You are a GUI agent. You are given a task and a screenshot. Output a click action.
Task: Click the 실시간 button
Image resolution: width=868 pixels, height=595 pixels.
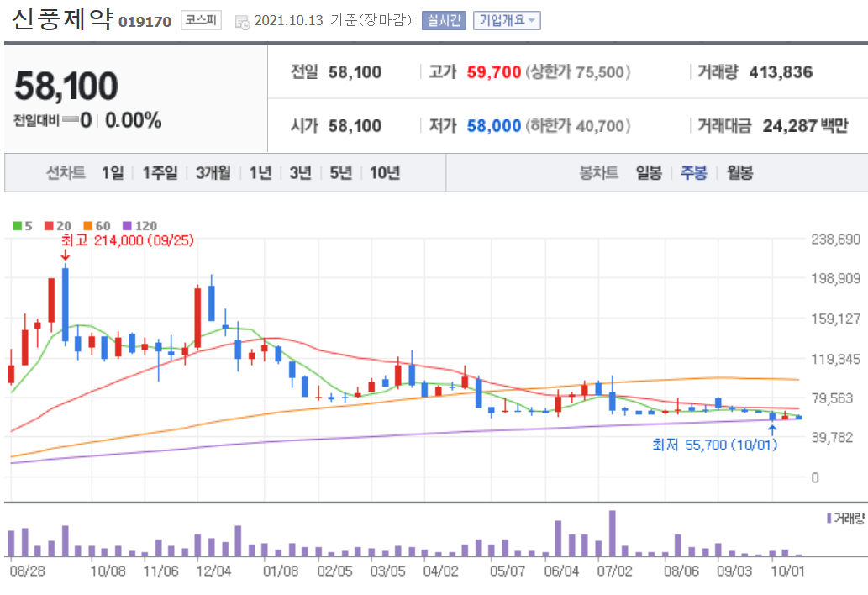click(444, 20)
